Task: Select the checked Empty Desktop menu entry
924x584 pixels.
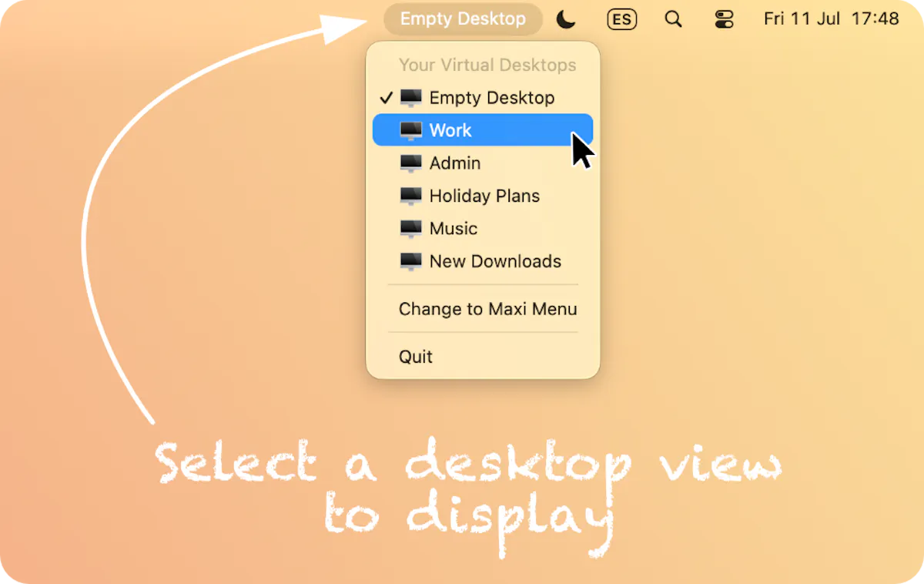Action: (483, 98)
